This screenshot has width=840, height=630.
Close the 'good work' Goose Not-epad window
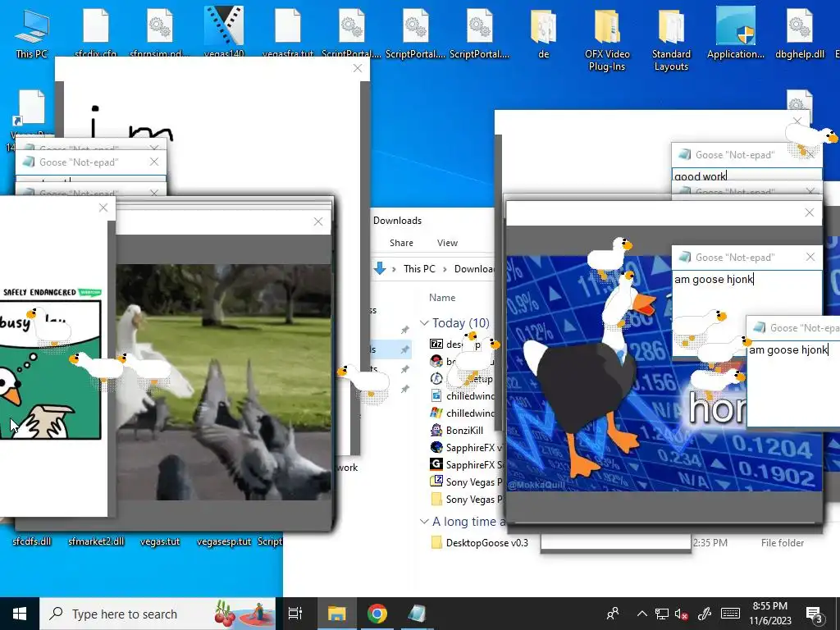[810, 155]
